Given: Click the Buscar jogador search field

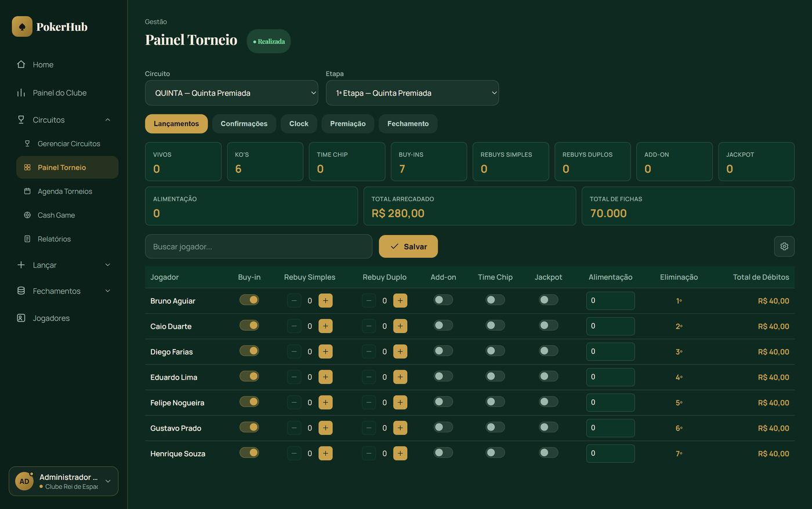Looking at the screenshot, I should [x=259, y=247].
